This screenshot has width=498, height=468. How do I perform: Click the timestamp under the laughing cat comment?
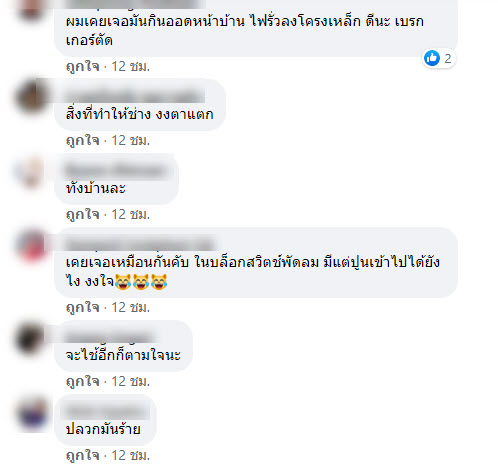tap(131, 308)
